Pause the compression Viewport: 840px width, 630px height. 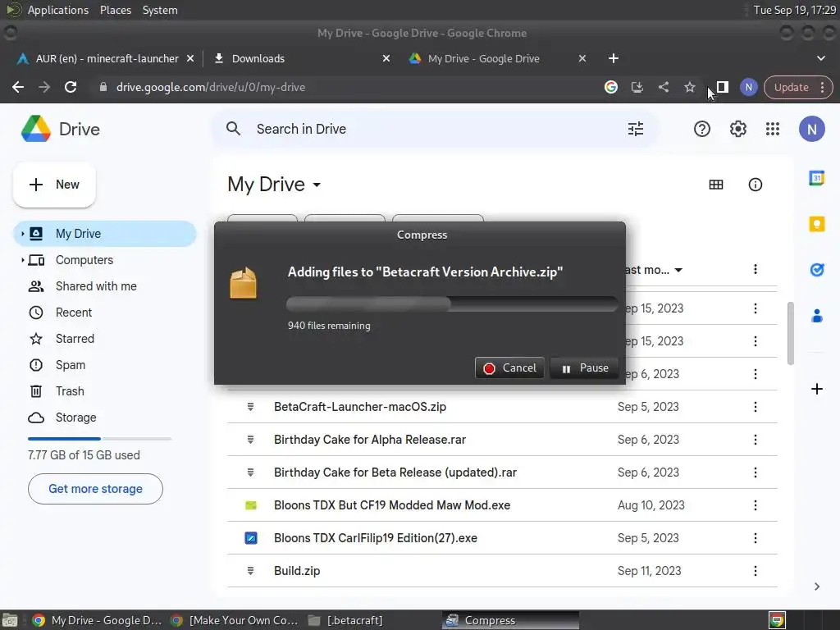(x=584, y=368)
